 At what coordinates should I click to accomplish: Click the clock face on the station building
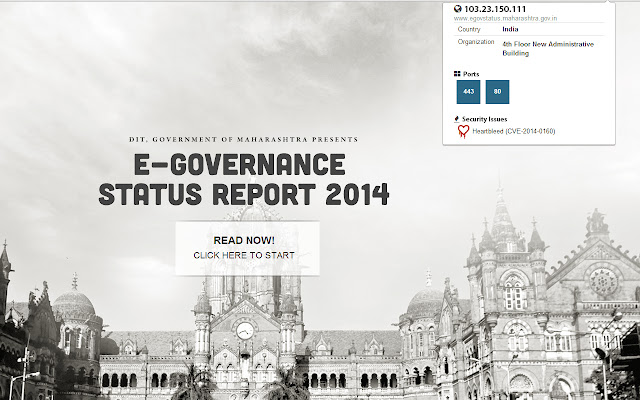pos(245,331)
